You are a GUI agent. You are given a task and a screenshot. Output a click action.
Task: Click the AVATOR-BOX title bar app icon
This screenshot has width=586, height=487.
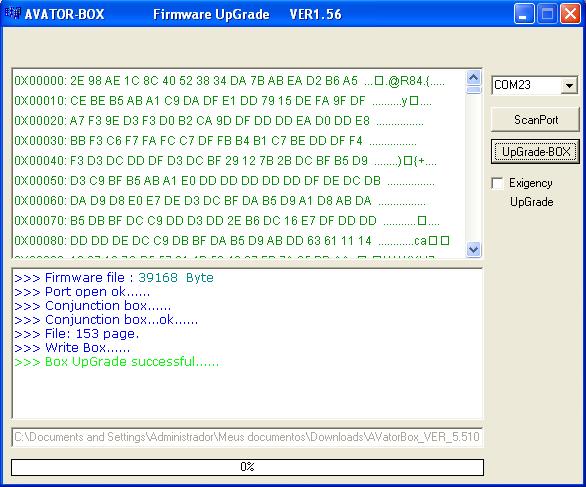(x=13, y=14)
